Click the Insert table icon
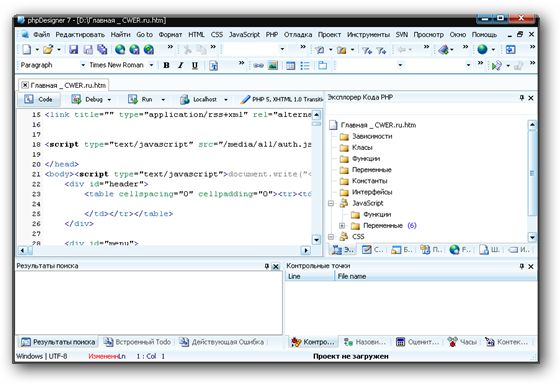Viewport: 560px width, 384px height. tap(290, 65)
